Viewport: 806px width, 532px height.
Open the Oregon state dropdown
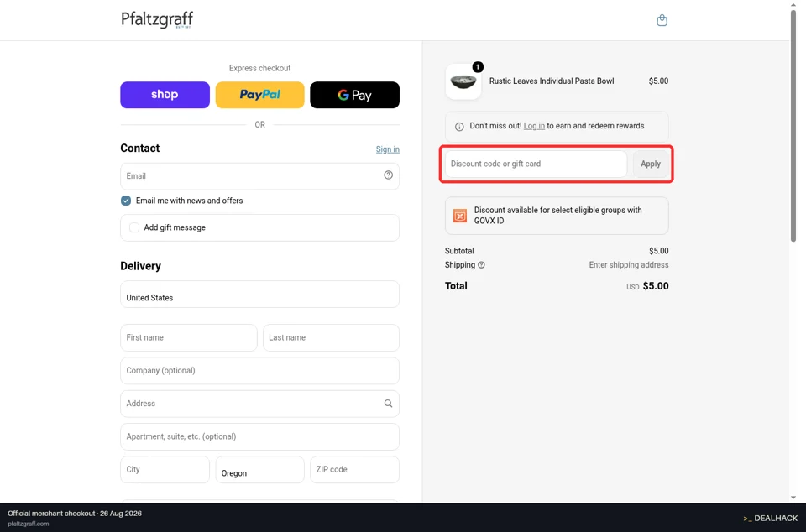click(x=259, y=469)
